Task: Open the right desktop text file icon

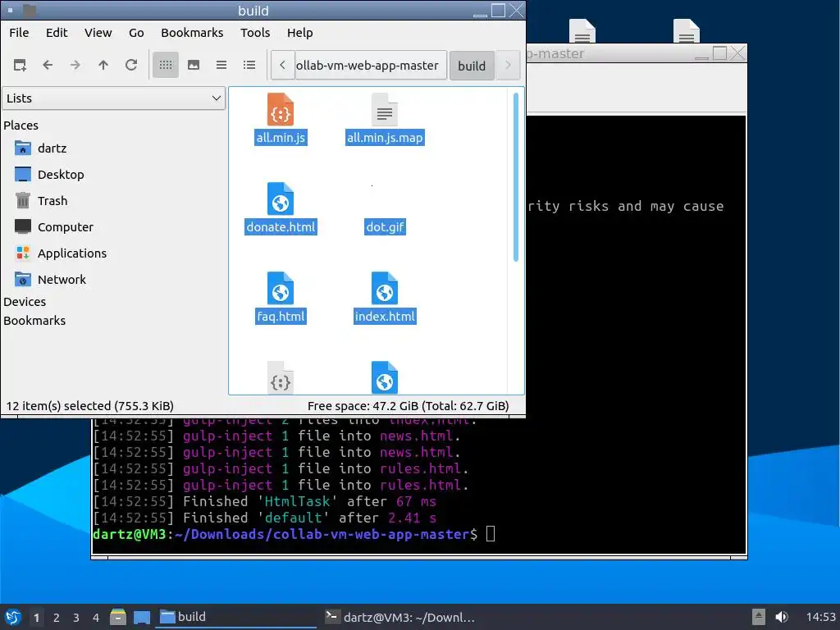Action: (x=687, y=30)
